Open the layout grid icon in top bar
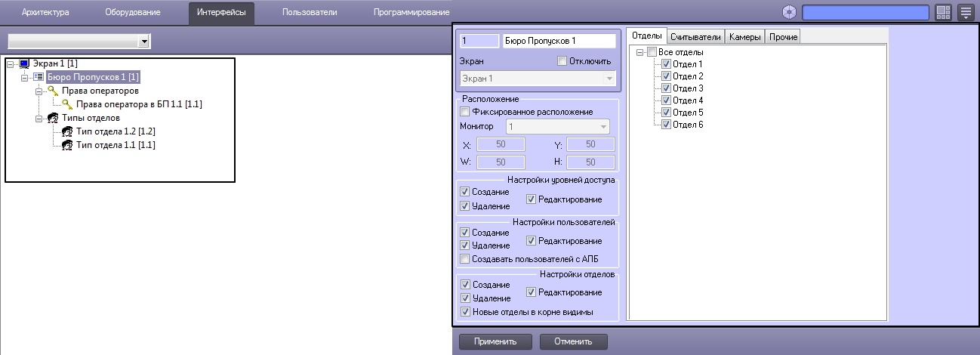 click(943, 12)
